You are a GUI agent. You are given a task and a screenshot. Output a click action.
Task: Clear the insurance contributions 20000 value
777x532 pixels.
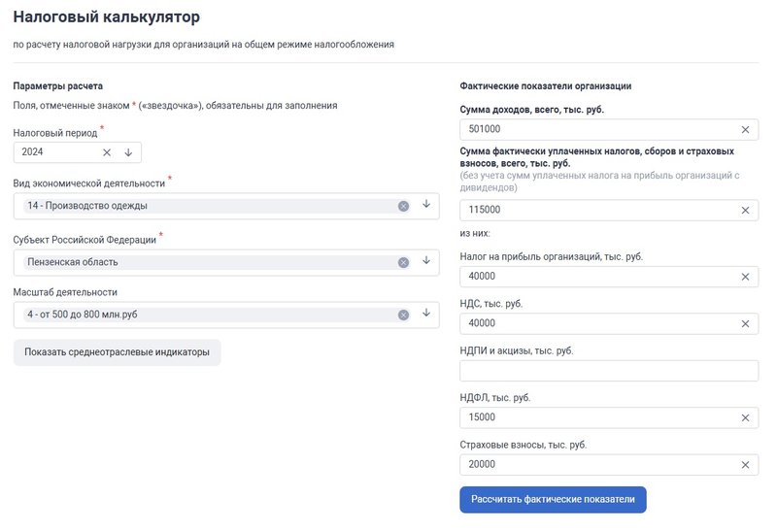coord(745,465)
